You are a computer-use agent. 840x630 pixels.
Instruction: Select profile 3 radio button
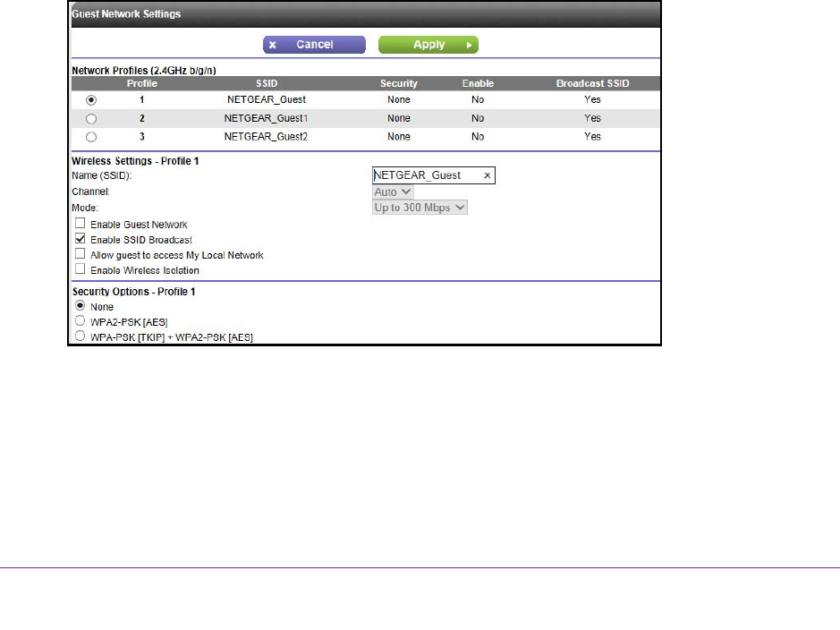tap(91, 137)
